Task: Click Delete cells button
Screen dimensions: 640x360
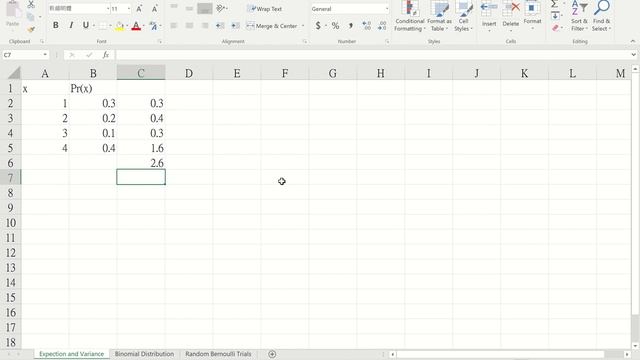Action: [511, 16]
